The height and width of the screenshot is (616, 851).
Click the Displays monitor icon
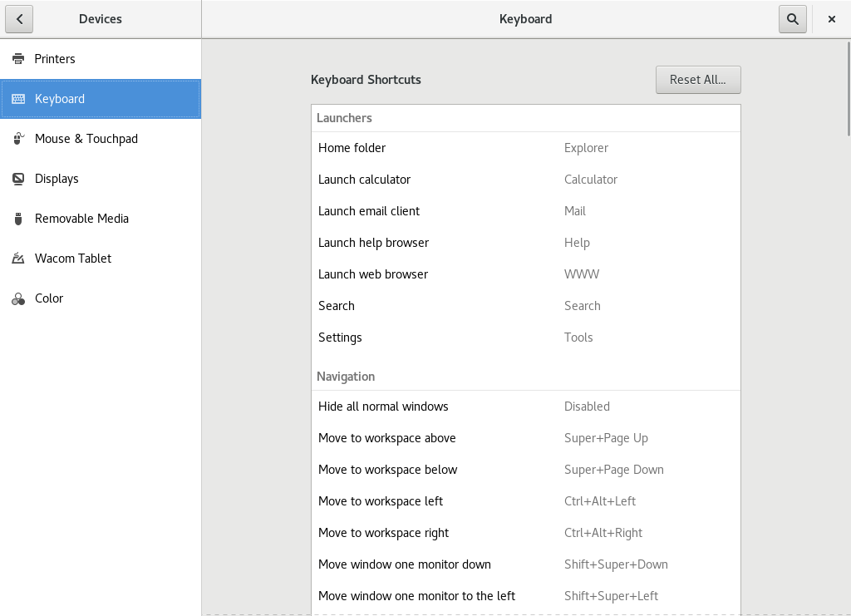click(x=18, y=179)
